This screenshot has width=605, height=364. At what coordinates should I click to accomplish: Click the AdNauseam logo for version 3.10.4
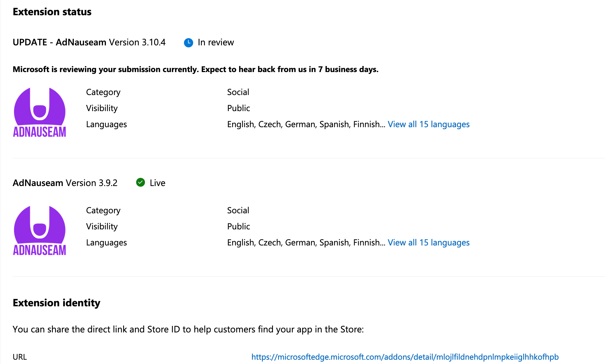click(x=39, y=112)
